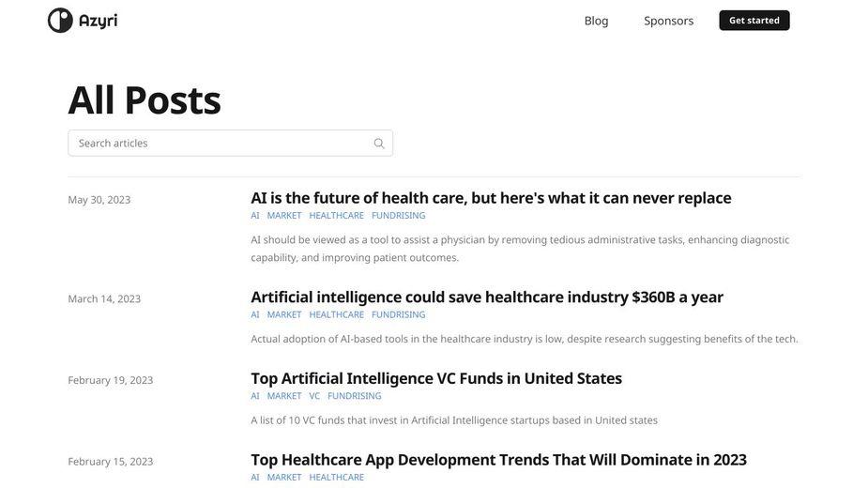Open the Blog menu item
Viewport: 868px width, 488px height.
click(x=596, y=21)
